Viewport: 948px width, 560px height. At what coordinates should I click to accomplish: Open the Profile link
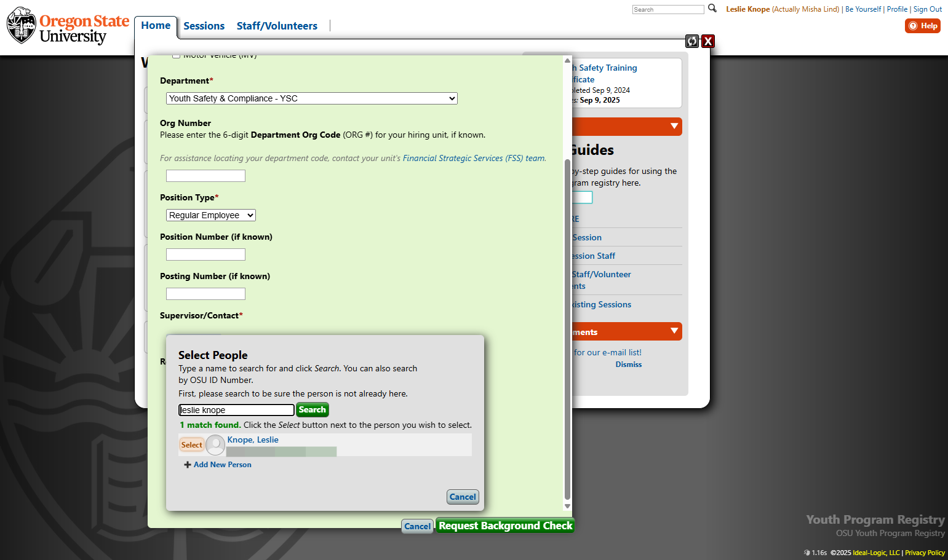(x=897, y=9)
